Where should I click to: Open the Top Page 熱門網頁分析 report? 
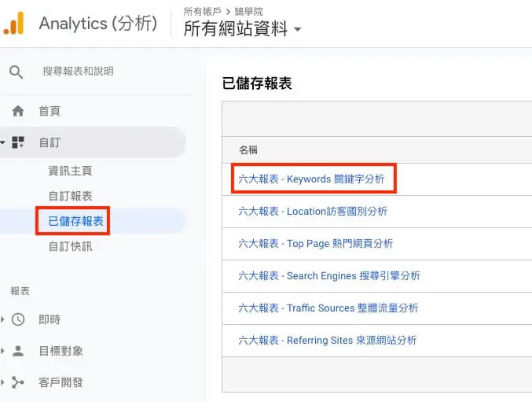(x=316, y=243)
